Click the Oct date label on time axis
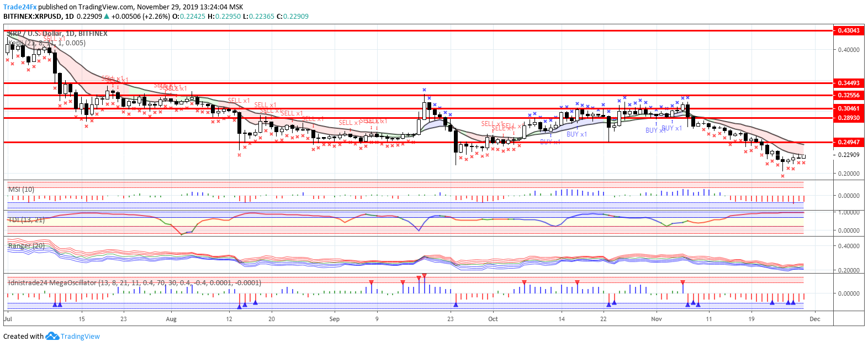The image size is (868, 346). point(493,319)
